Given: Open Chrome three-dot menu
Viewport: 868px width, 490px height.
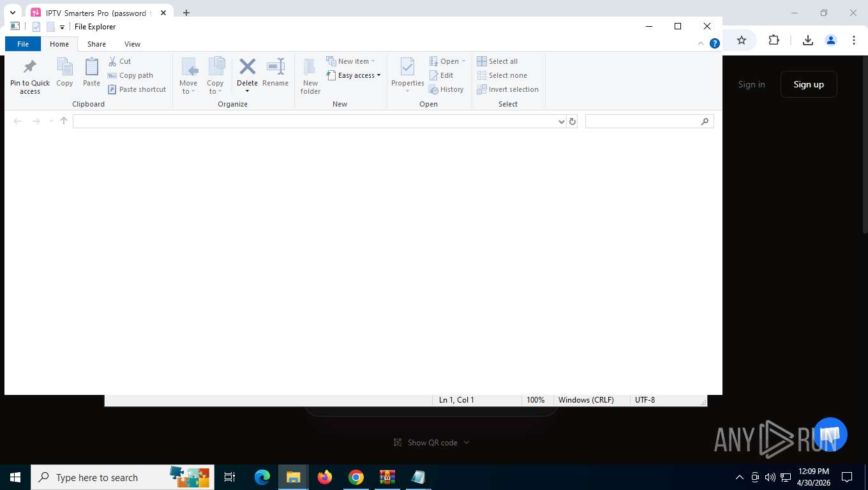Looking at the screenshot, I should 854,40.
